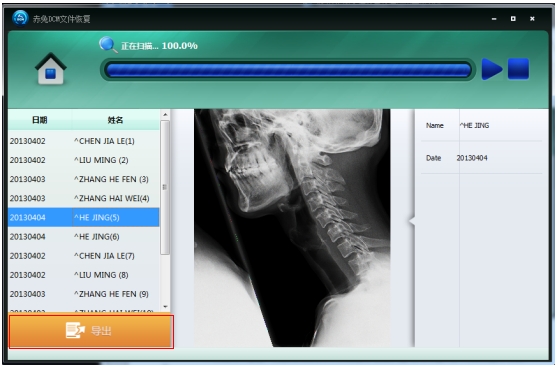Go to the home screen icon
This screenshot has height=367, width=558.
51,69
